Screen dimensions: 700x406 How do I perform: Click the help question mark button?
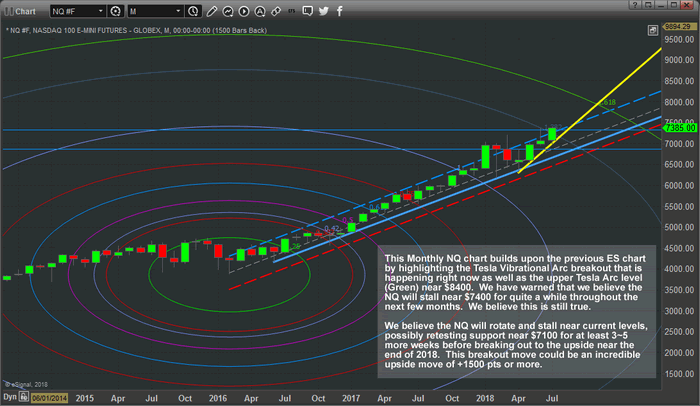click(635, 5)
